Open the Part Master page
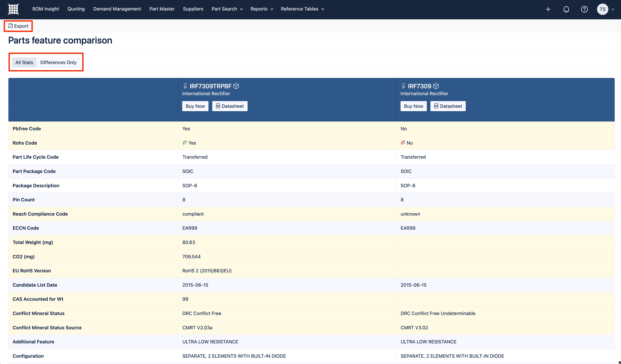Viewport: 621px width, 364px height. [162, 9]
